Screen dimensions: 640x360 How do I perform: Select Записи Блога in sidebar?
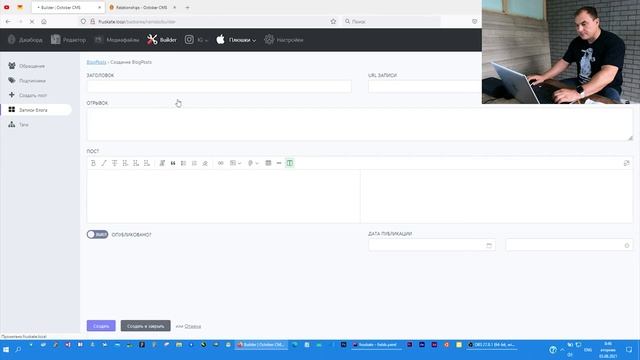click(36, 110)
